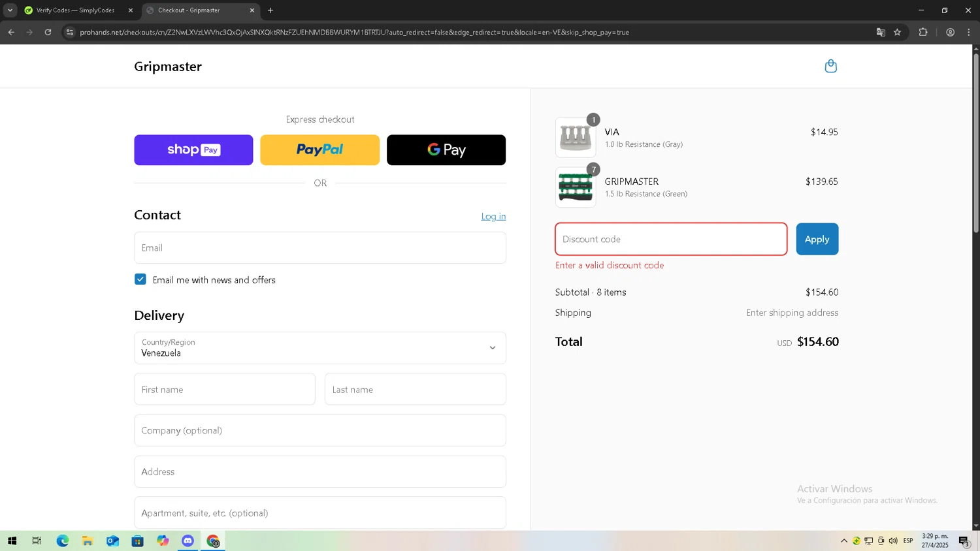Viewport: 980px width, 551px height.
Task: Pay with Google Pay button
Action: (446, 150)
